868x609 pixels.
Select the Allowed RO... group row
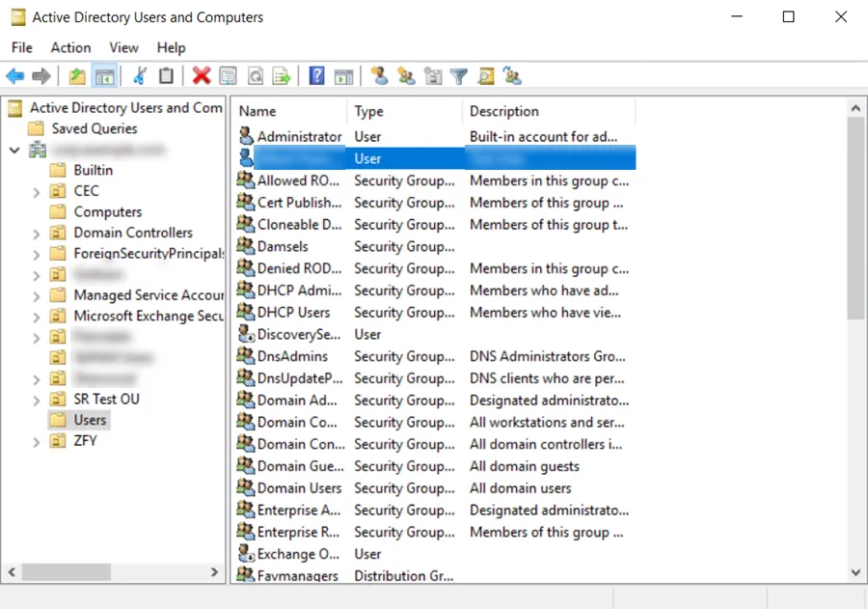(x=435, y=180)
